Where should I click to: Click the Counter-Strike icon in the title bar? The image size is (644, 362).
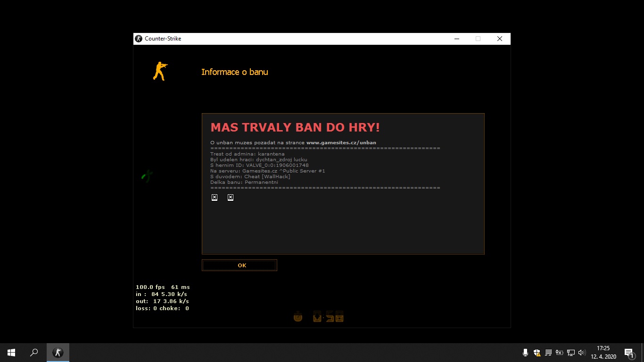(x=139, y=39)
